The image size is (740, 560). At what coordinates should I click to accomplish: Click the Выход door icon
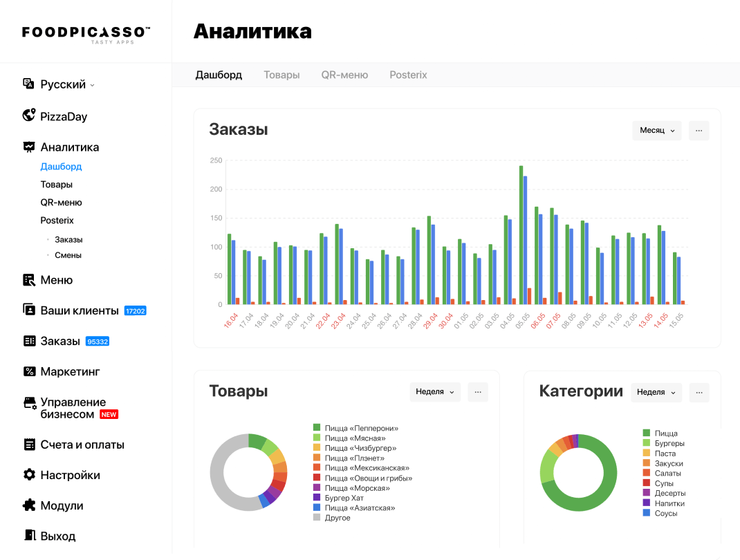[28, 536]
